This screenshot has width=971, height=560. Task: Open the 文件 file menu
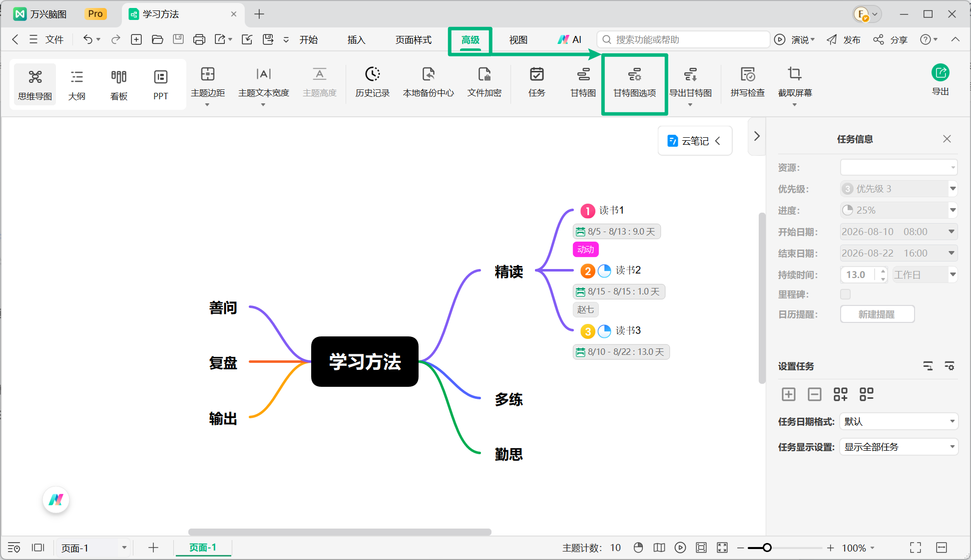[x=47, y=39]
